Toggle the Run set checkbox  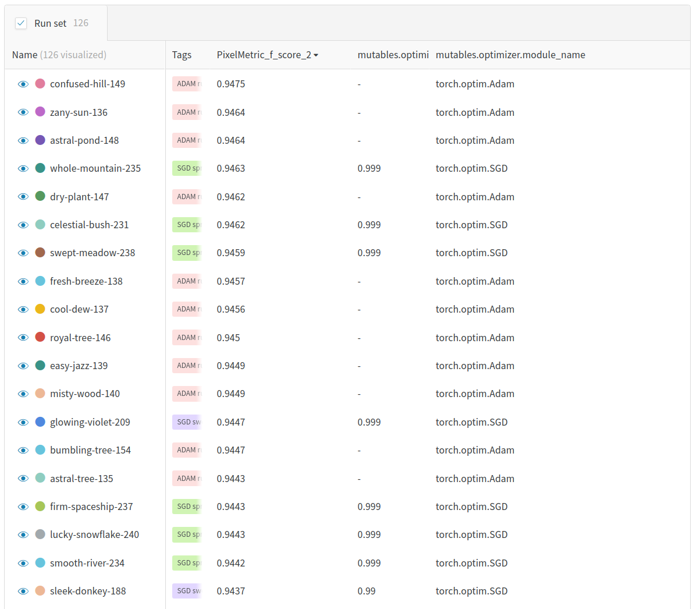pos(21,23)
